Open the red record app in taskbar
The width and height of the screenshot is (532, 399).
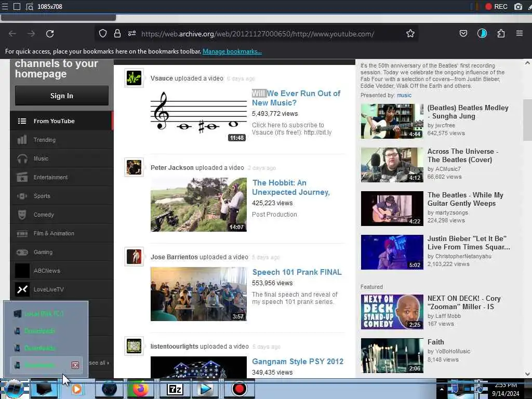[x=239, y=389]
